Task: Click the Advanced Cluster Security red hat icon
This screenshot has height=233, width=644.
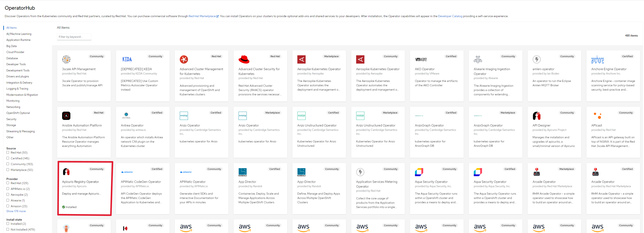Action: [x=244, y=59]
